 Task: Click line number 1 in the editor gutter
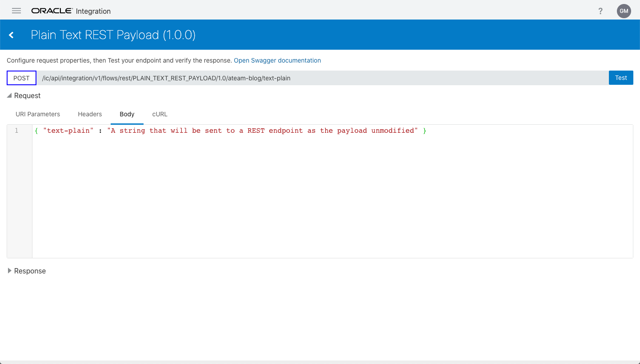[16, 131]
